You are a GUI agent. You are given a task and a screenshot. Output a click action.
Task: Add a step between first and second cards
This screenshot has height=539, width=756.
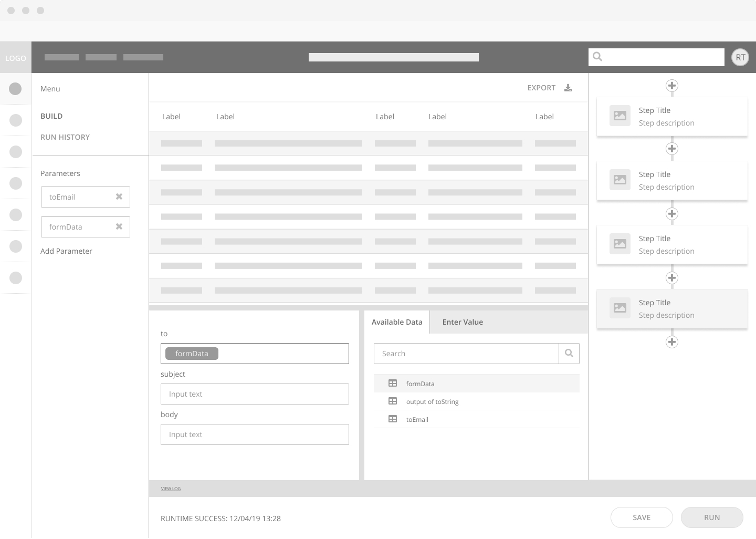click(x=672, y=149)
